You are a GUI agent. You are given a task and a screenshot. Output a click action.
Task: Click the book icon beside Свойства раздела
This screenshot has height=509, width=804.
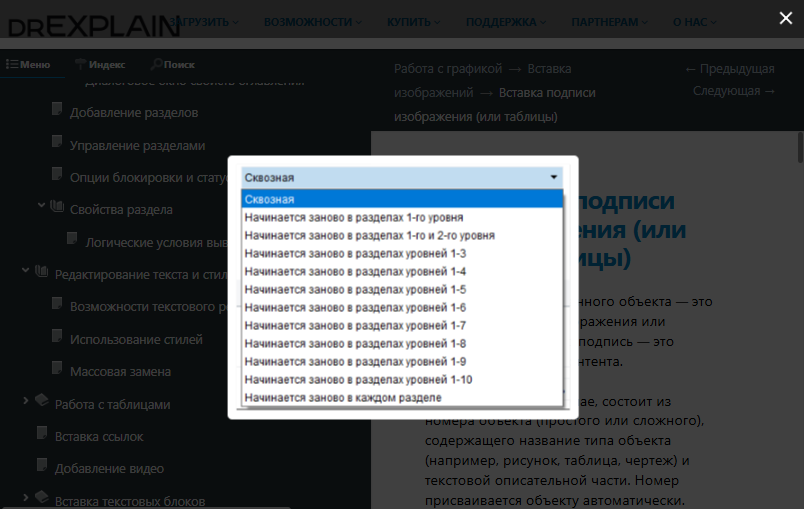(57, 208)
